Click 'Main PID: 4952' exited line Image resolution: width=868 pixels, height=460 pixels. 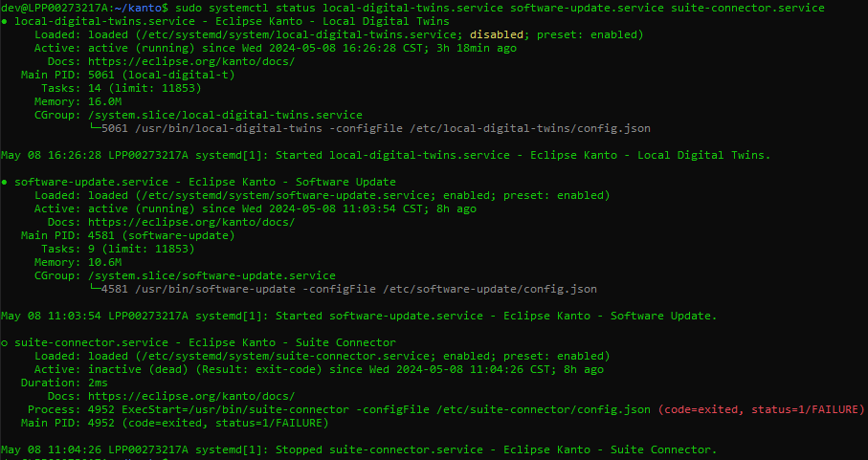[175, 423]
